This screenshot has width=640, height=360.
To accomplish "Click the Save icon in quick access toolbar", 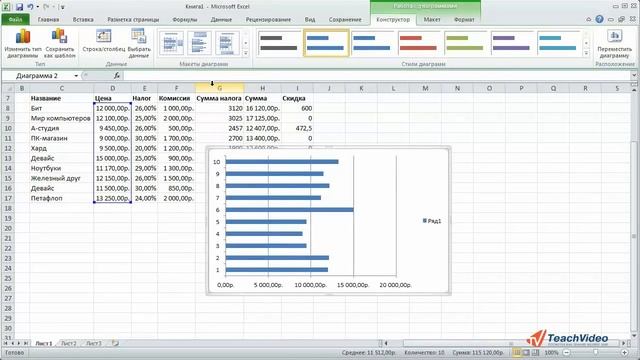I will pos(19,7).
